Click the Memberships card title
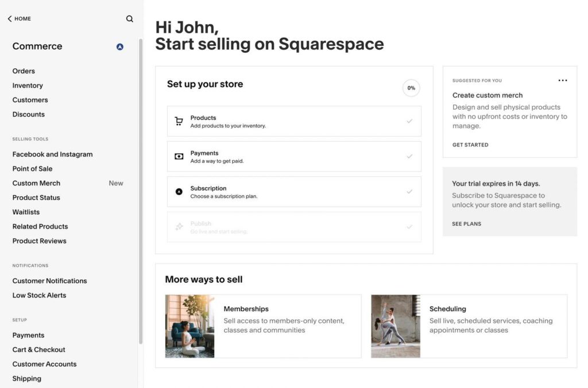The width and height of the screenshot is (588, 388). (x=246, y=309)
